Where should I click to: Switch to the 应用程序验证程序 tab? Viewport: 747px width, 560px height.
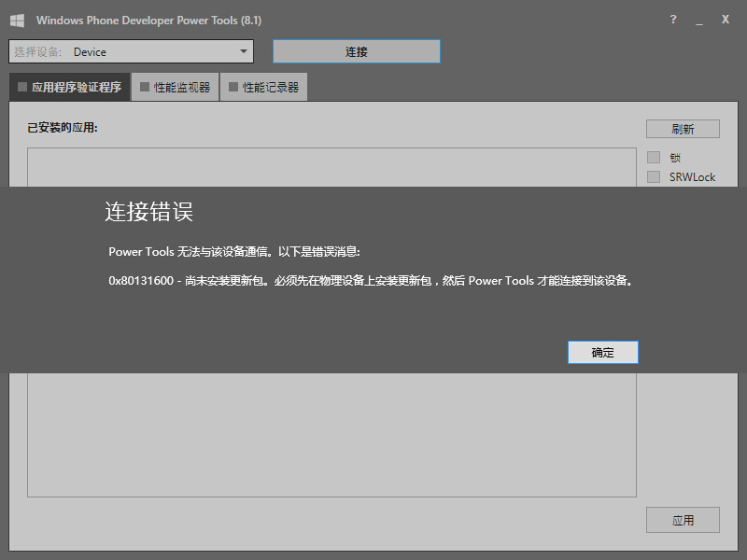[x=69, y=87]
